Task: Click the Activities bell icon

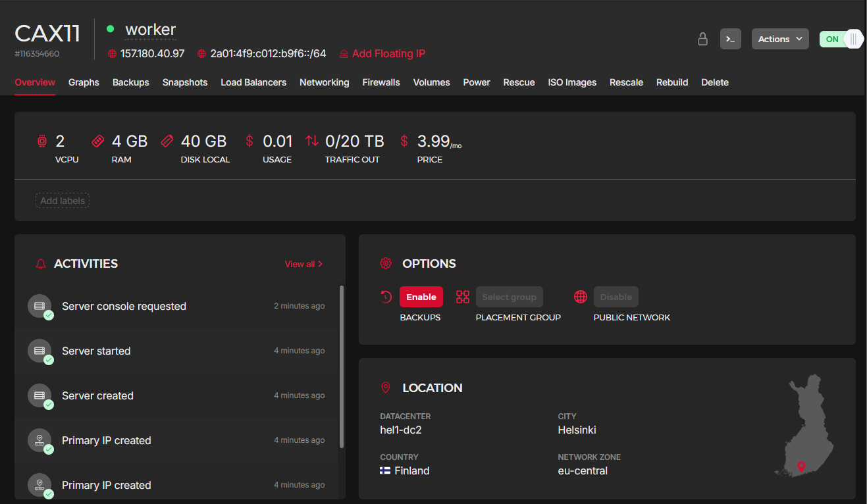Action: point(41,264)
